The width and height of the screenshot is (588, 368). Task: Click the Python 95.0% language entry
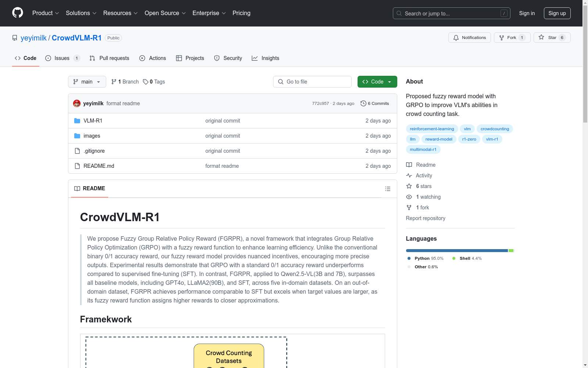(x=426, y=258)
